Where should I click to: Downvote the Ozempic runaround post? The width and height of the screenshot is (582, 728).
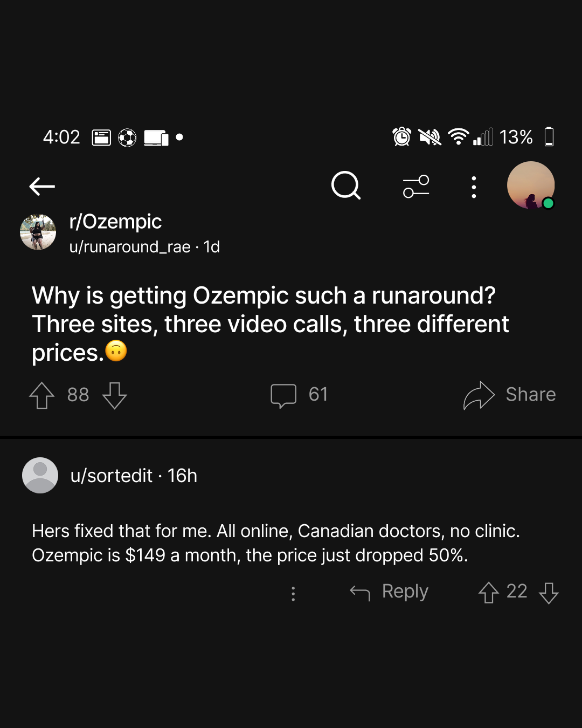(x=114, y=395)
